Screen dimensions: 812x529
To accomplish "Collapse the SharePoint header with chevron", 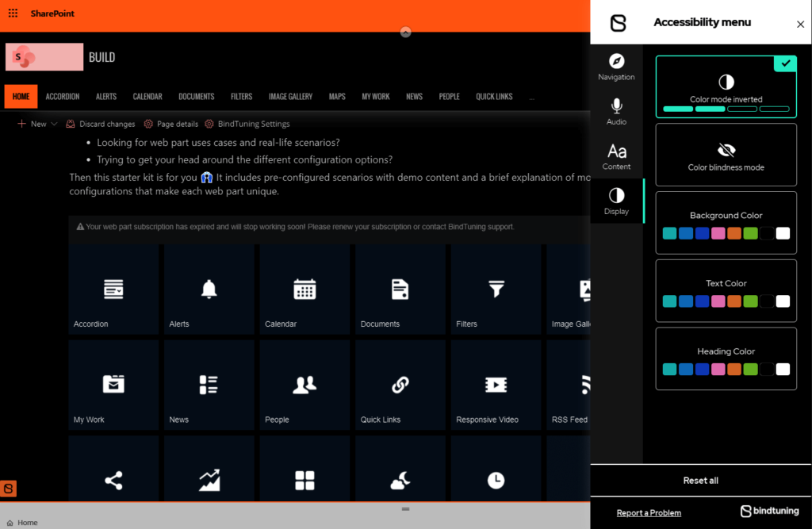I will tap(405, 33).
